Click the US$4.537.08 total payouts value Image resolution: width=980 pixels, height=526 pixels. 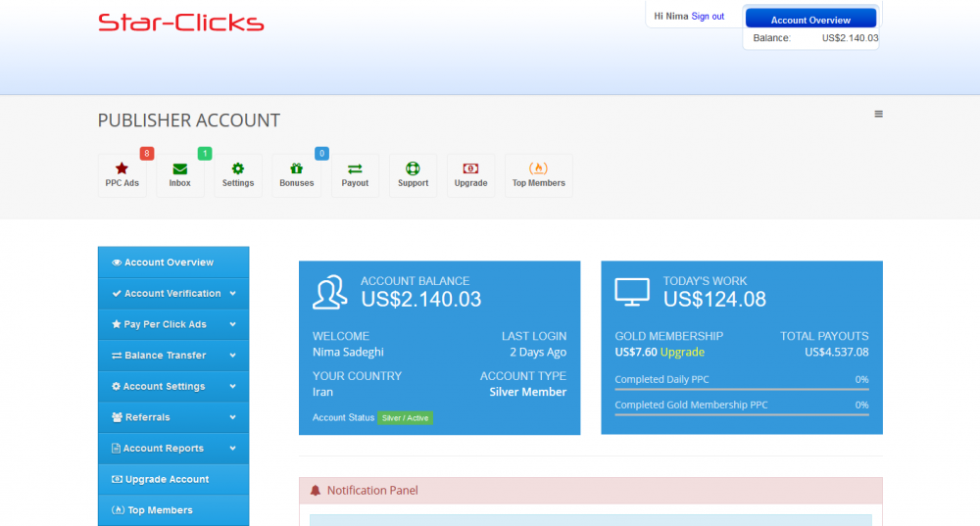pyautogui.click(x=836, y=352)
